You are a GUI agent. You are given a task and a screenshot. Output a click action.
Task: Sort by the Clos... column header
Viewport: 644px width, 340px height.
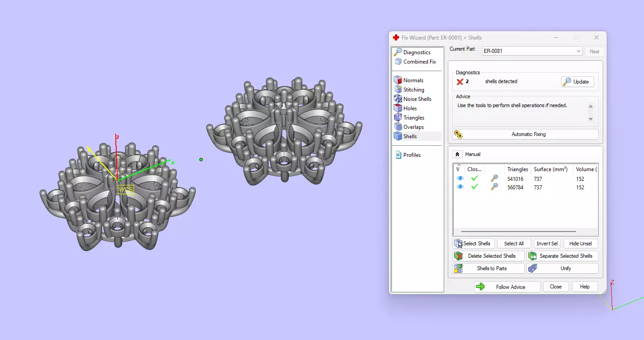click(x=474, y=169)
